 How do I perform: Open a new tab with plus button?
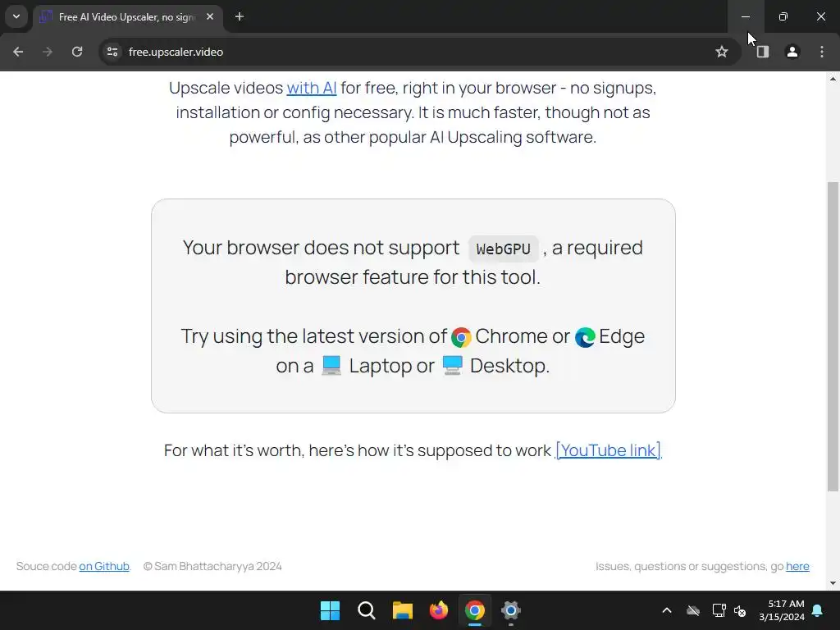pyautogui.click(x=240, y=16)
